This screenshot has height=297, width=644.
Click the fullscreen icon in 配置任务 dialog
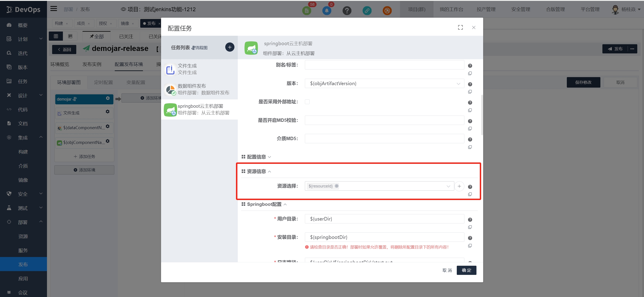tap(460, 27)
